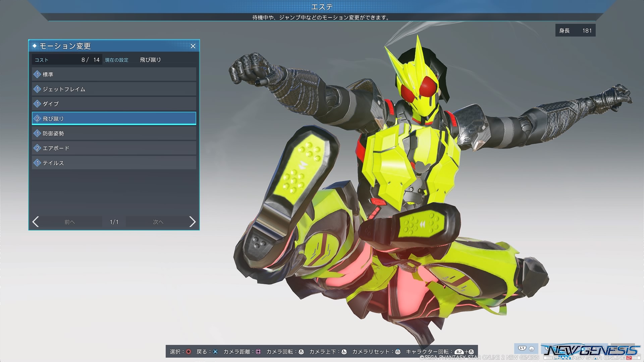Click the right next-page arrow
Viewport: 644px width, 362px height.
192,222
